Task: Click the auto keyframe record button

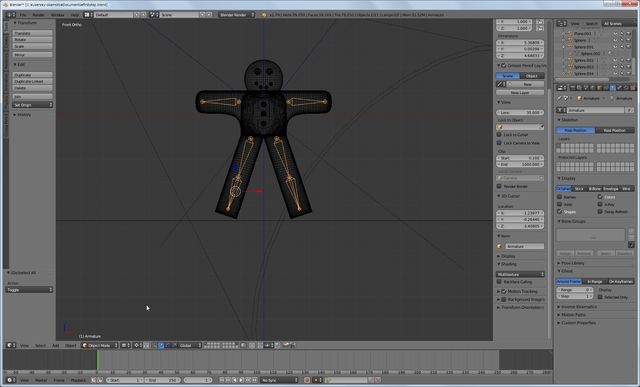Action: click(307, 380)
